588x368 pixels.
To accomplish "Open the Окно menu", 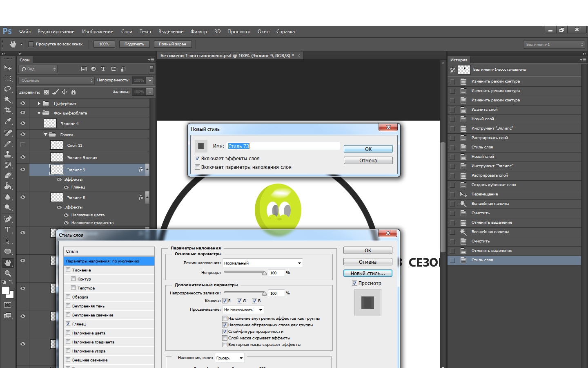I will [x=263, y=31].
